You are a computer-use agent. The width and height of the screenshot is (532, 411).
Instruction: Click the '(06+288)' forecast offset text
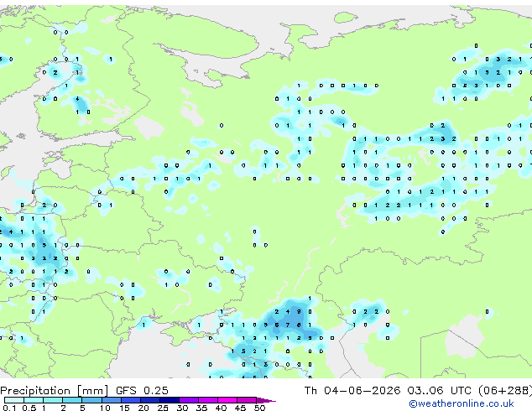[505, 391]
